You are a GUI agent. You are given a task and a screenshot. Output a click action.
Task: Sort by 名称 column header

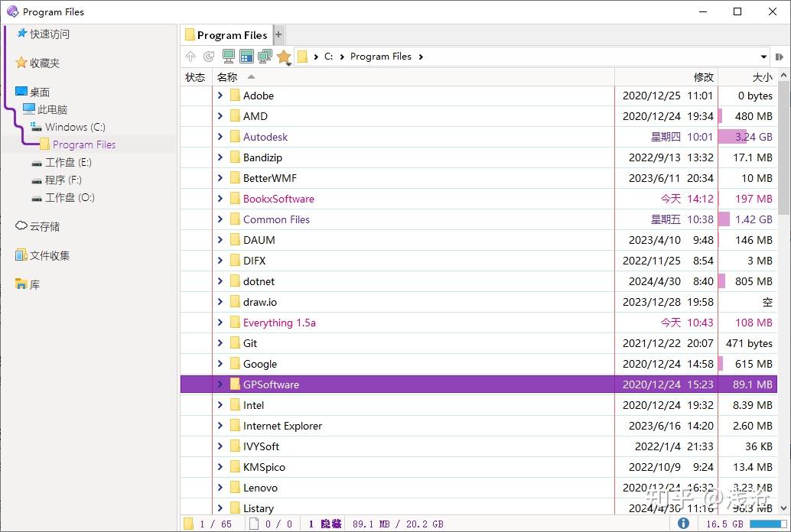[x=227, y=77]
